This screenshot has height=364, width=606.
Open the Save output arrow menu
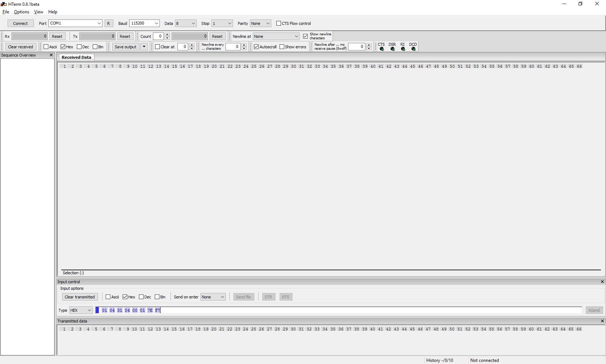click(x=144, y=47)
